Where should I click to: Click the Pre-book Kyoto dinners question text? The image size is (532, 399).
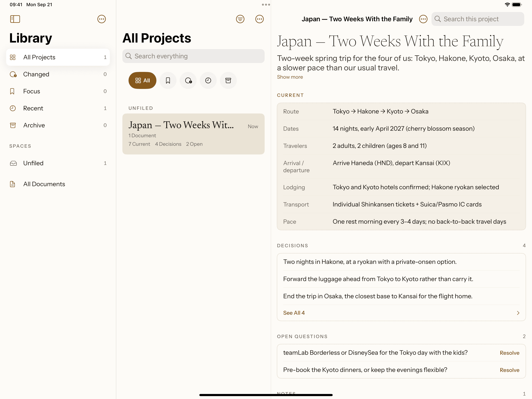click(365, 370)
